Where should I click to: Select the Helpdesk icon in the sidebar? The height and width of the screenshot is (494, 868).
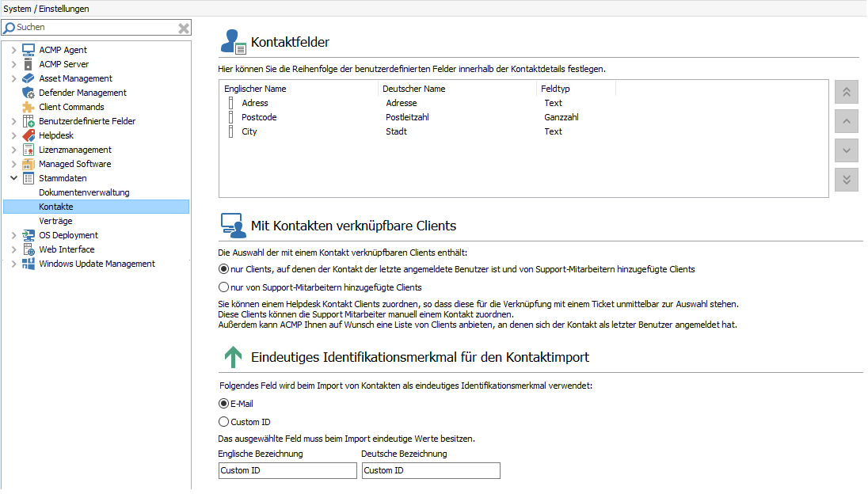click(x=29, y=135)
